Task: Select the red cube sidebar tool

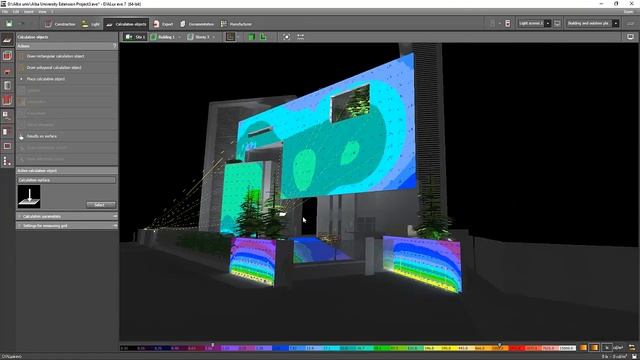Action: coord(7,56)
